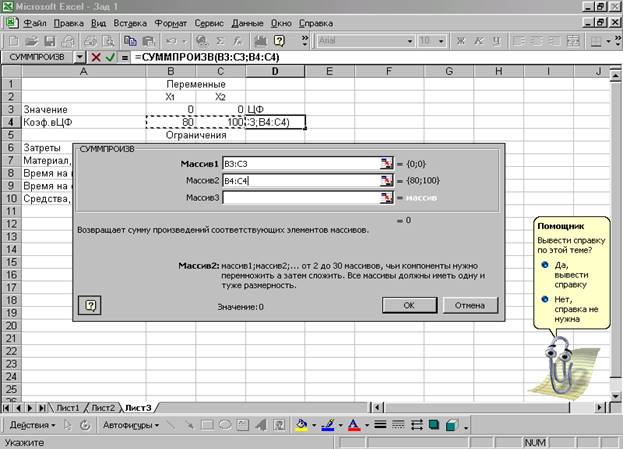
Task: Click the font color 'A' icon
Action: (352, 425)
